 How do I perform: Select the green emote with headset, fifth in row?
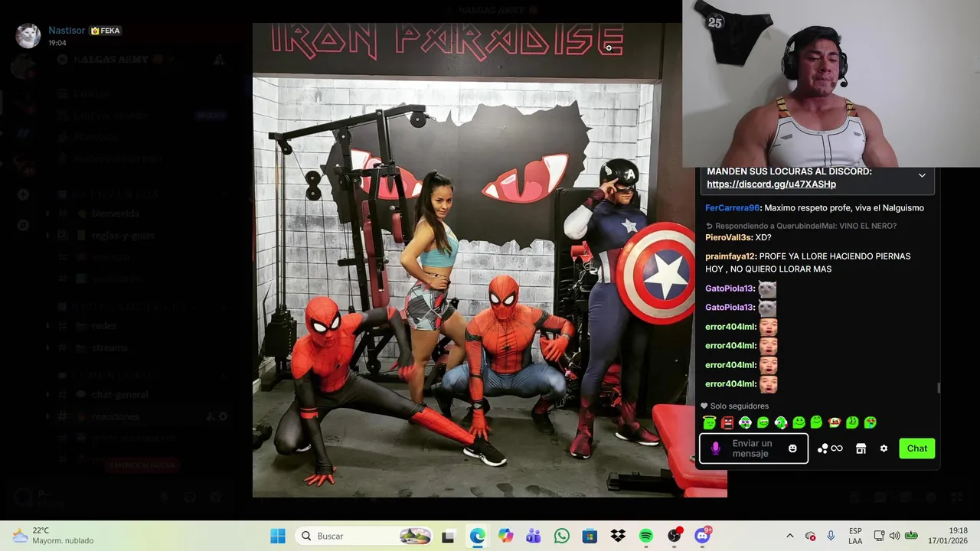point(781,422)
